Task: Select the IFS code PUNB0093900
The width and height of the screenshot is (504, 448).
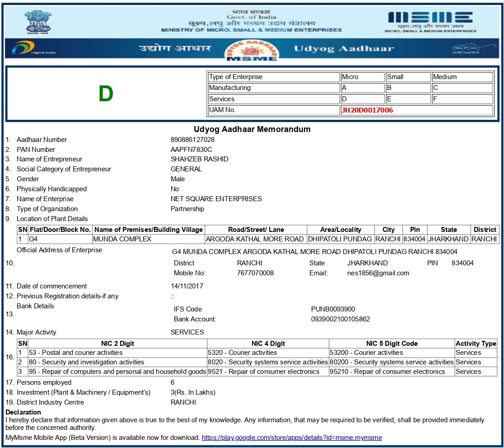Action: click(x=333, y=309)
